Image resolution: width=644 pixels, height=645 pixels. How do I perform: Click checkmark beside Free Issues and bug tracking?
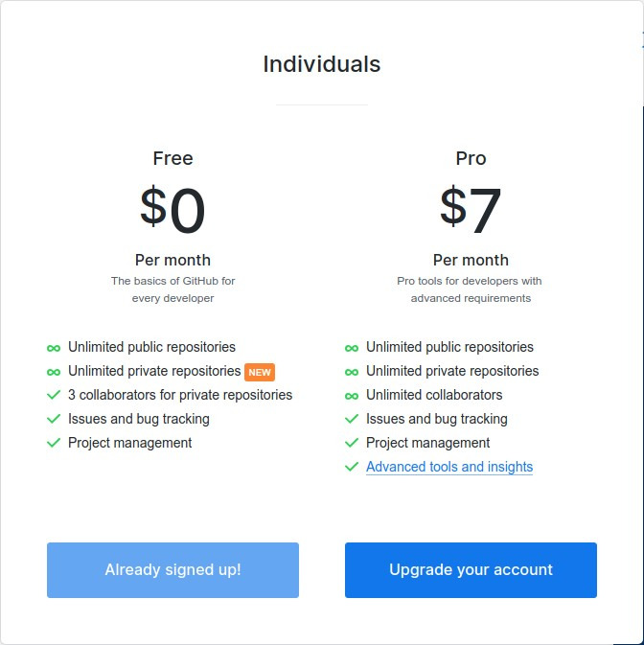(54, 419)
